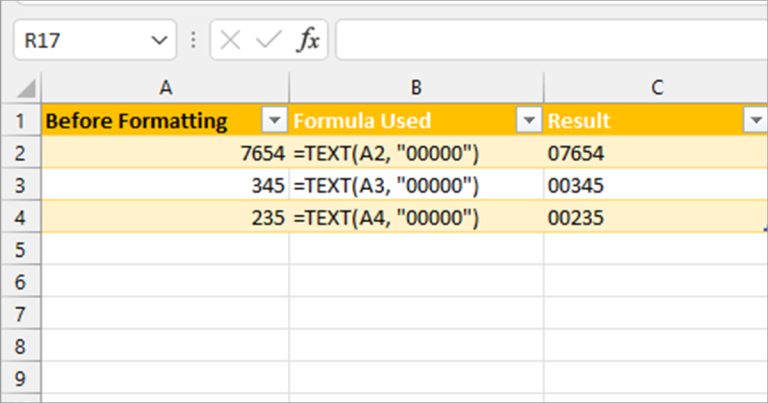Select cell with =TEXT(A2, "00000")
The width and height of the screenshot is (768, 403).
click(416, 153)
